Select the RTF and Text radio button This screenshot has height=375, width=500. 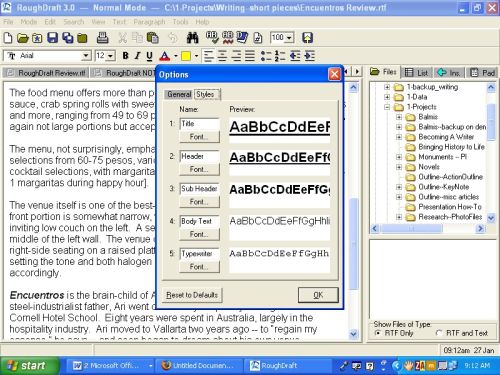439,333
